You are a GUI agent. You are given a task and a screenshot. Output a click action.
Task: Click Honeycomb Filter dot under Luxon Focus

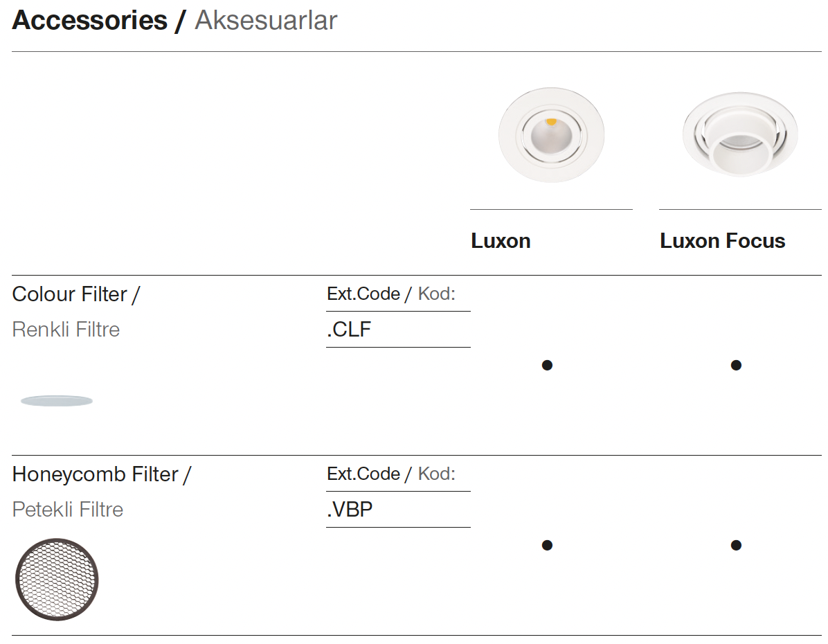tap(736, 545)
